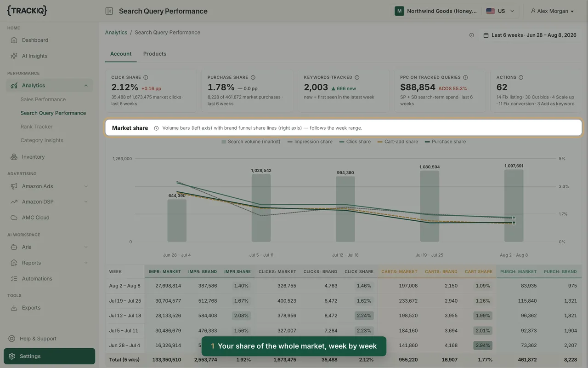Image resolution: width=588 pixels, height=368 pixels.
Task: Toggle Cart-add share legend series
Action: pyautogui.click(x=397, y=142)
